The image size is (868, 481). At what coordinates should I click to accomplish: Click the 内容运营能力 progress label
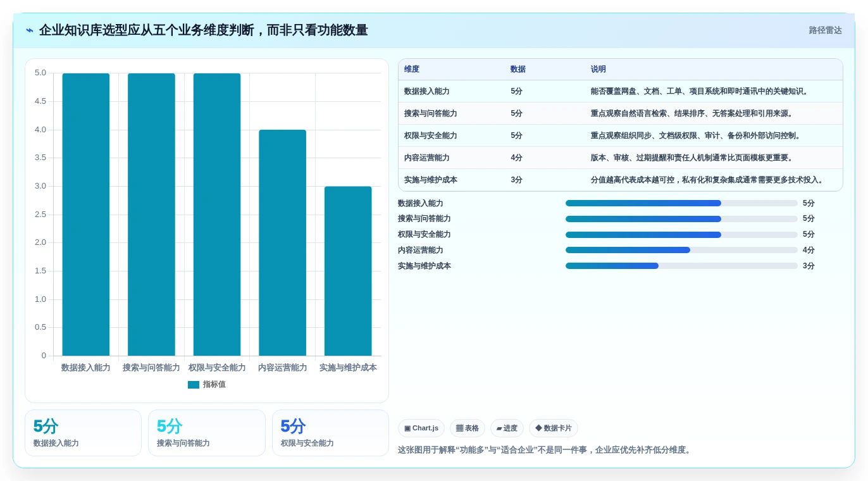coord(421,250)
